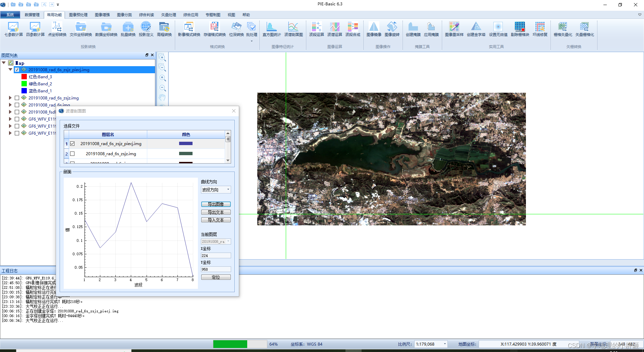Click the color swatch for piecj.img row

point(186,143)
